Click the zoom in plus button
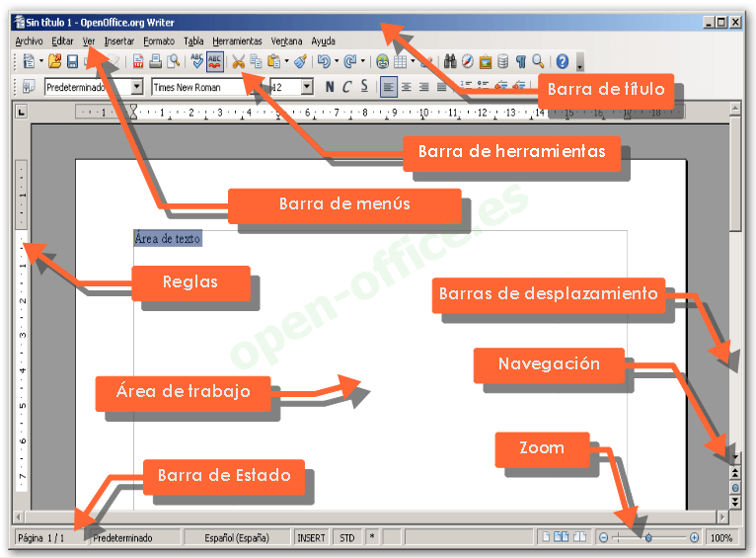 [694, 537]
